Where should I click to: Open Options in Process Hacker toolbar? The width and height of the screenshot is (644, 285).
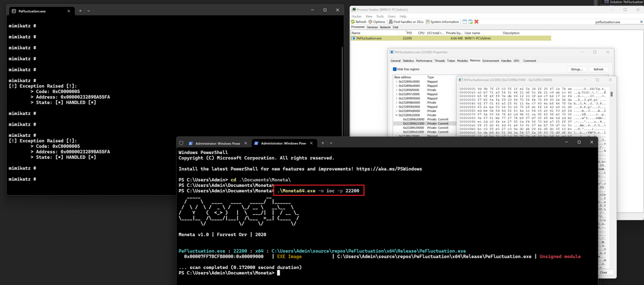click(377, 21)
